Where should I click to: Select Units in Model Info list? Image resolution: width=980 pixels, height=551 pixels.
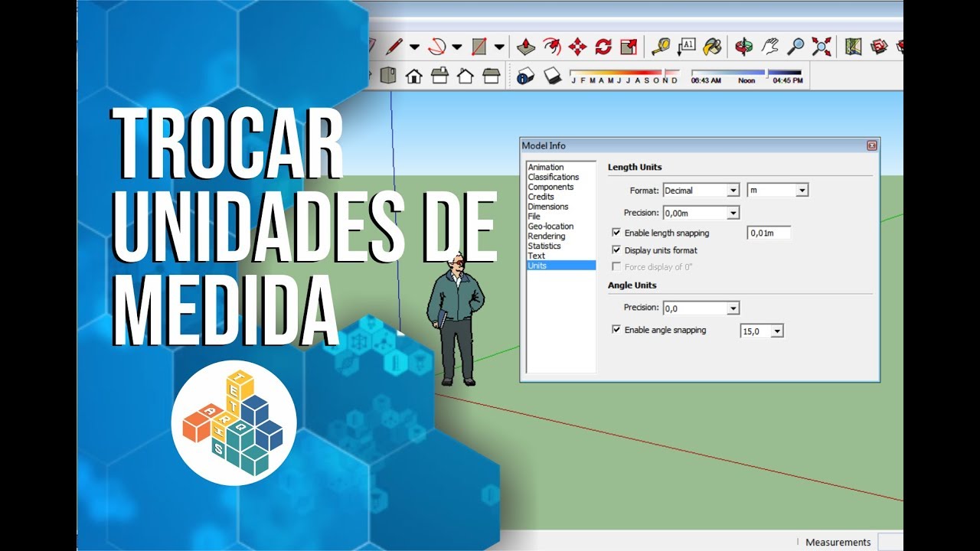coord(561,266)
